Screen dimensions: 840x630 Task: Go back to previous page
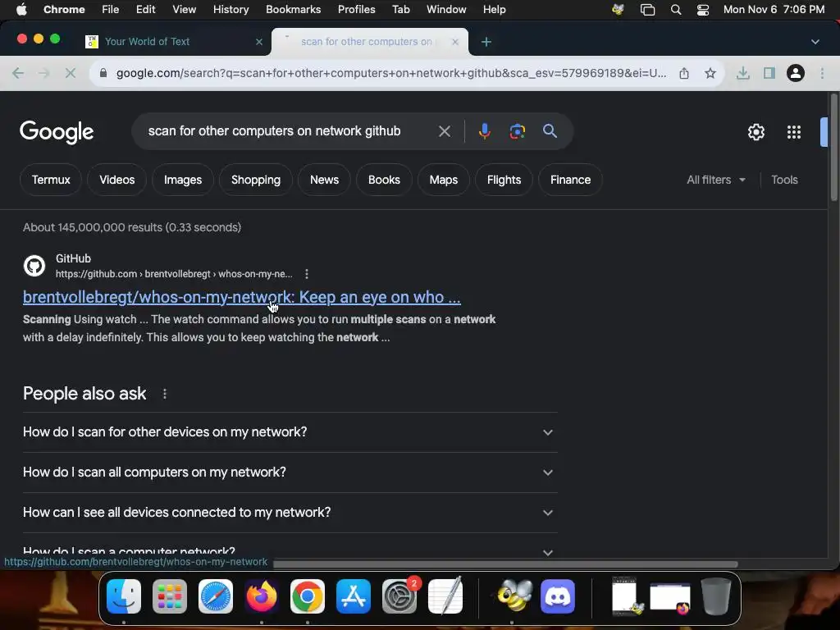pos(18,73)
